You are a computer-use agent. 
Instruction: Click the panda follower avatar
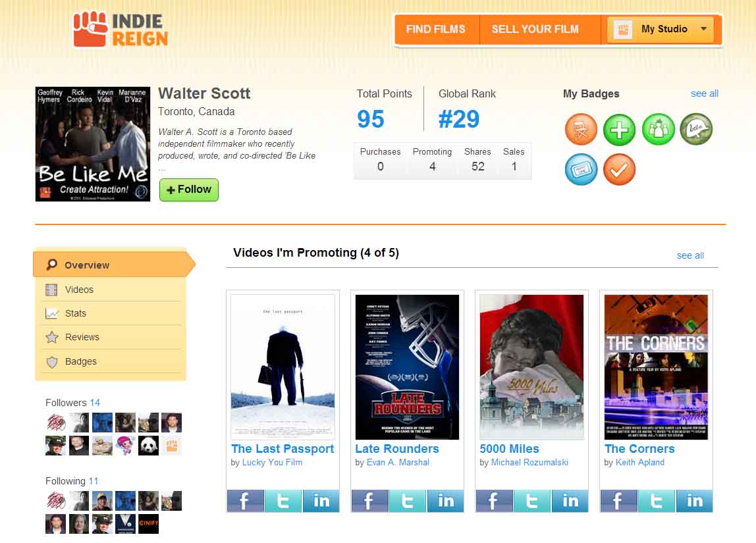(148, 446)
